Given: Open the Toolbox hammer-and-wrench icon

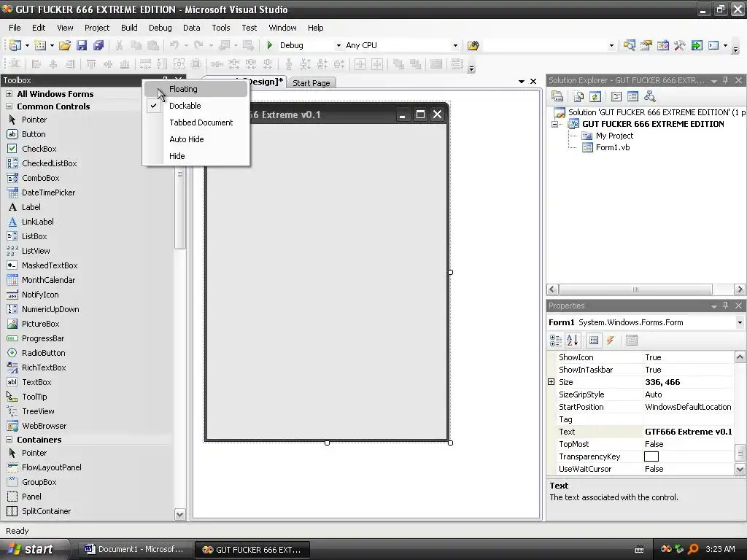Looking at the screenshot, I should (679, 45).
